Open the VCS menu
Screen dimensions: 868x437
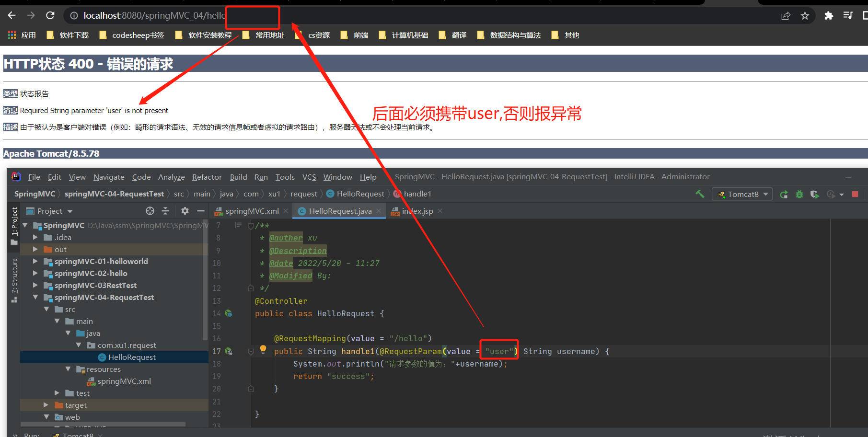tap(309, 177)
